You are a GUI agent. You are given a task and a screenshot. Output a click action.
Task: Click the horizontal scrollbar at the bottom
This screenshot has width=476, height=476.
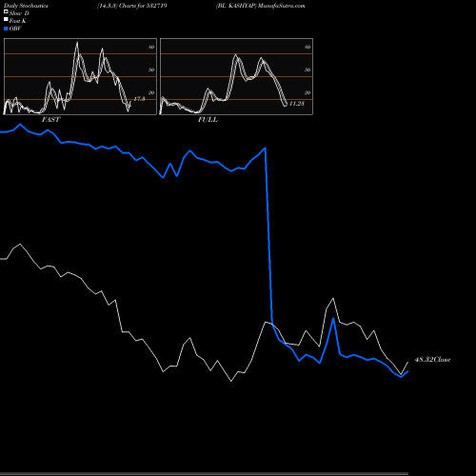coord(204,474)
